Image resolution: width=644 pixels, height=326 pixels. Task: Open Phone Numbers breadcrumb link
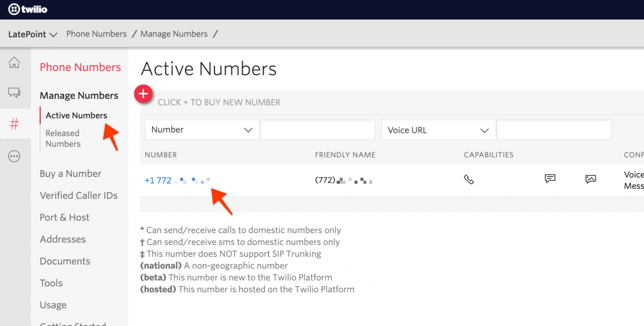[x=96, y=34]
